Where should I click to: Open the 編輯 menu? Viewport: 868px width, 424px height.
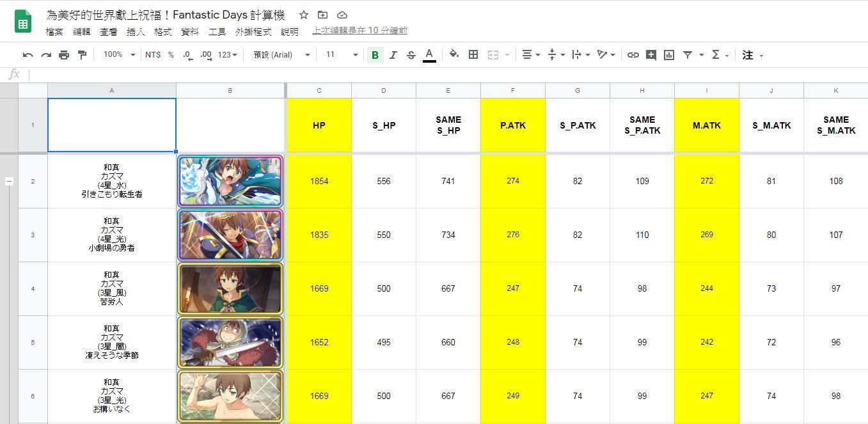coord(82,31)
